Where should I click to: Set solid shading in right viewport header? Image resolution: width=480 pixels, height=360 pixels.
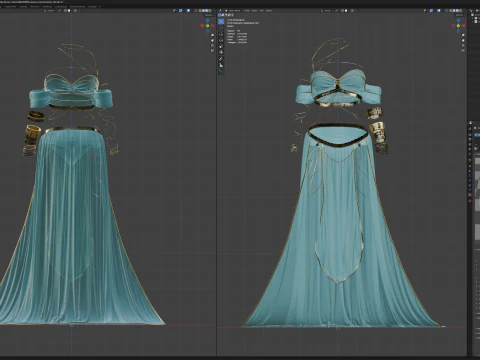(x=454, y=10)
